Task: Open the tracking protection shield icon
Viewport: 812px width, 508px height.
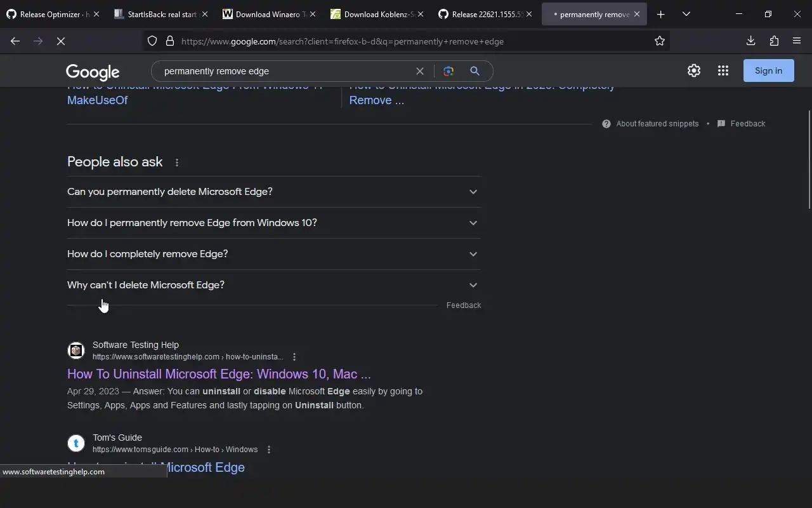Action: tap(152, 41)
